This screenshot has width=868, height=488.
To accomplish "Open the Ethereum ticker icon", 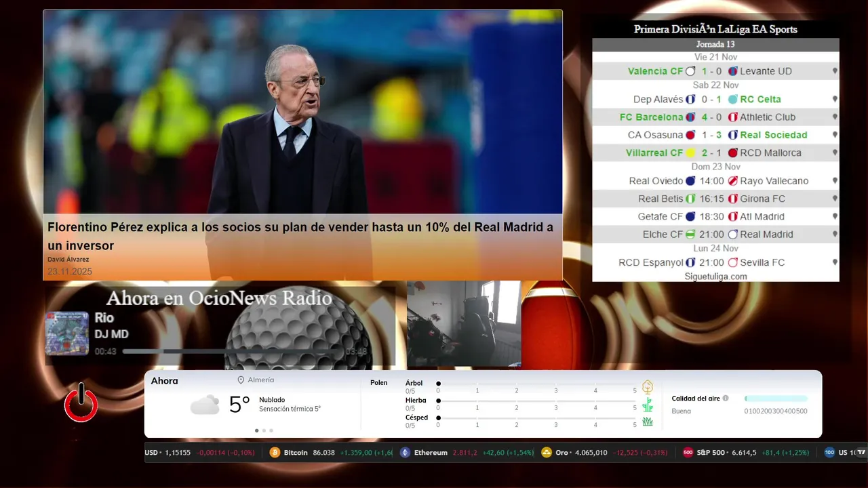I will click(x=405, y=453).
